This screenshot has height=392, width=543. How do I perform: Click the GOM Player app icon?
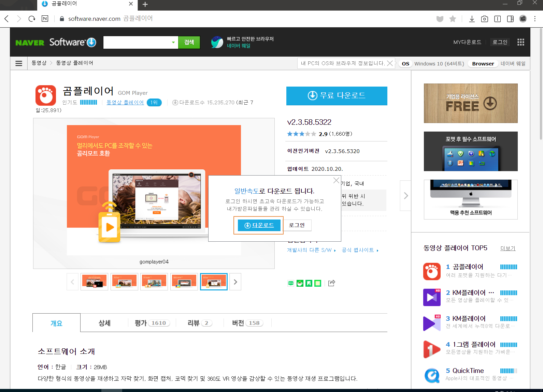pyautogui.click(x=46, y=95)
